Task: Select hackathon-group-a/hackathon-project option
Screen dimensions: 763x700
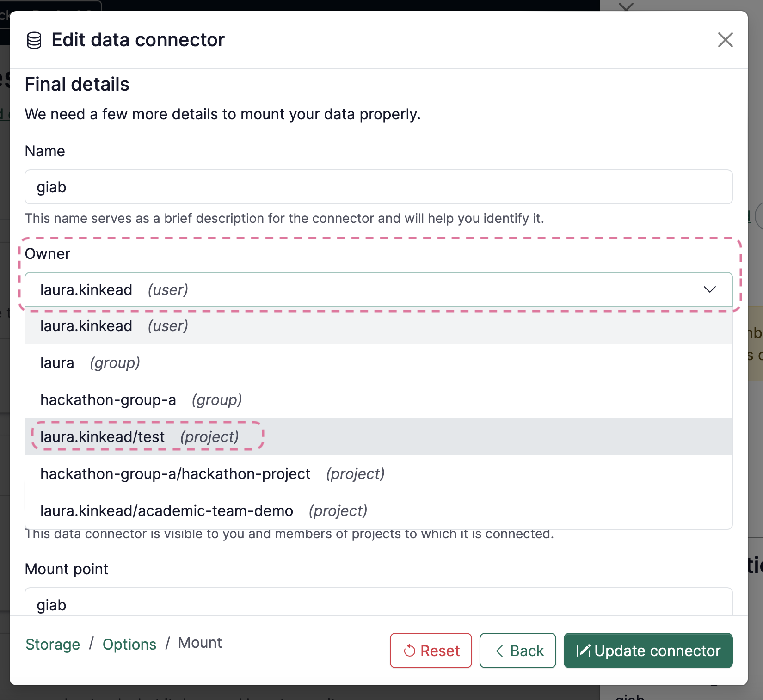Action: click(378, 474)
